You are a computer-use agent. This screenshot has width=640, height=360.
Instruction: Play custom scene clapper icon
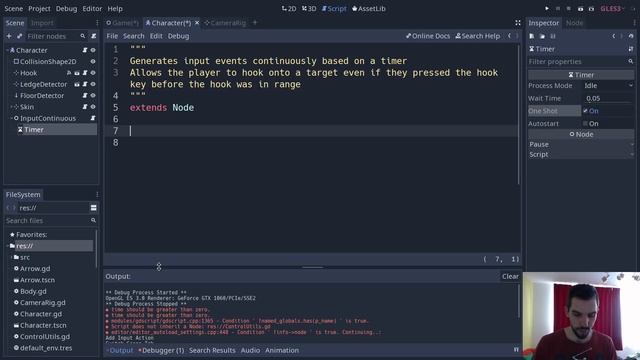click(591, 9)
